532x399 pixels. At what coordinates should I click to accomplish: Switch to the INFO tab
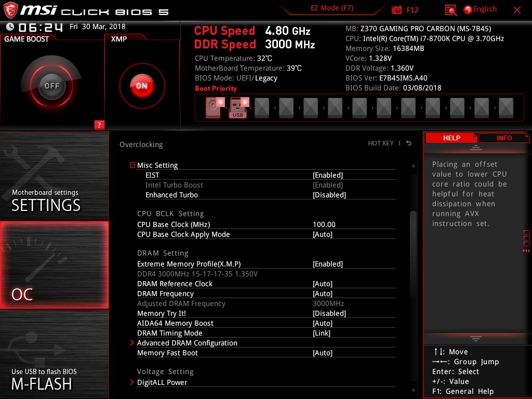pos(504,138)
